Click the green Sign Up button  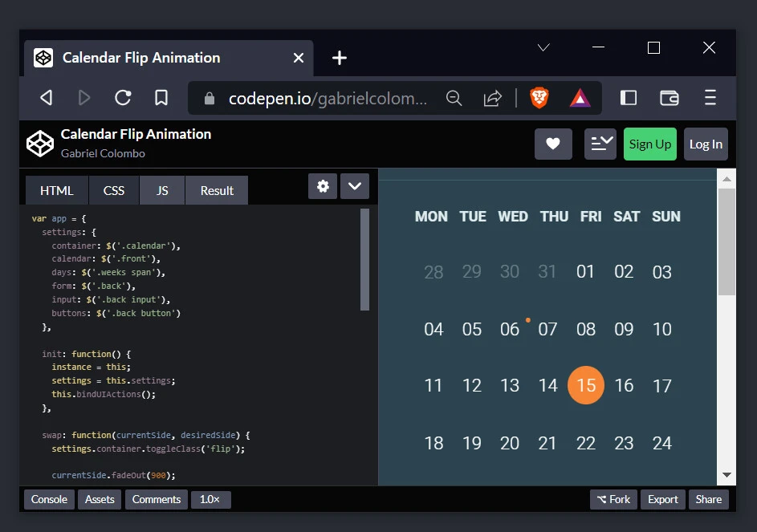pos(649,144)
